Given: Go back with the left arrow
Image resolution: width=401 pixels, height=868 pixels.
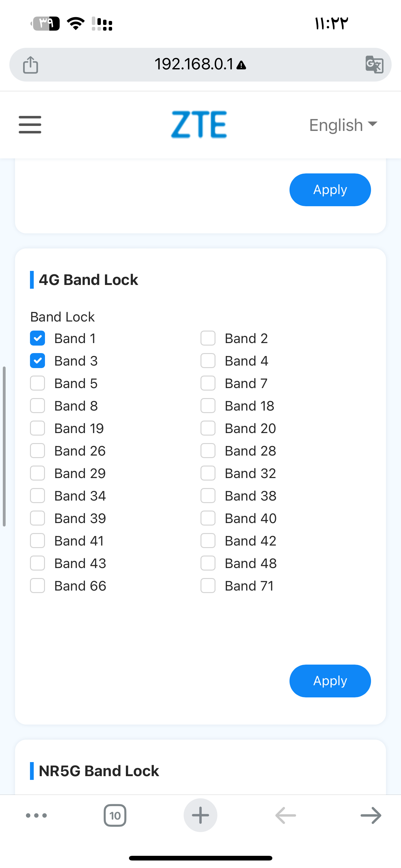Looking at the screenshot, I should 285,816.
